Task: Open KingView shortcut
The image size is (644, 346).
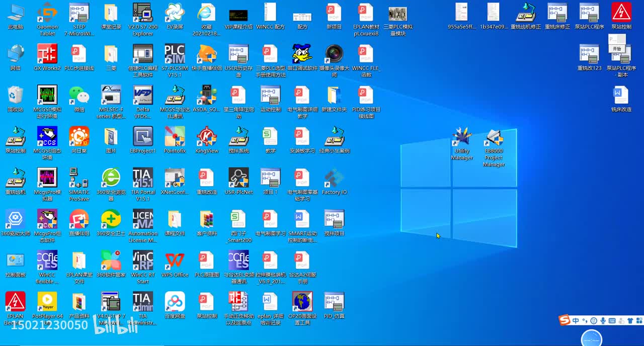Action: (x=207, y=140)
